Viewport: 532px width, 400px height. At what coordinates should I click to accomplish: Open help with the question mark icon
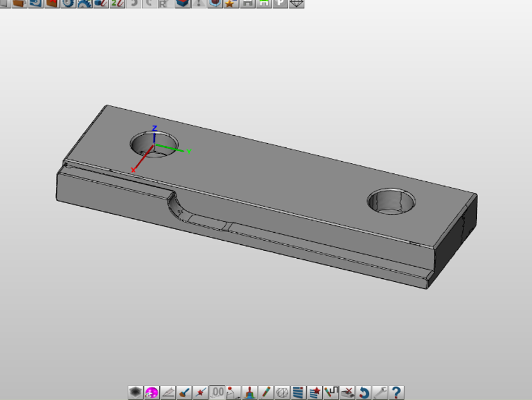pyautogui.click(x=396, y=393)
